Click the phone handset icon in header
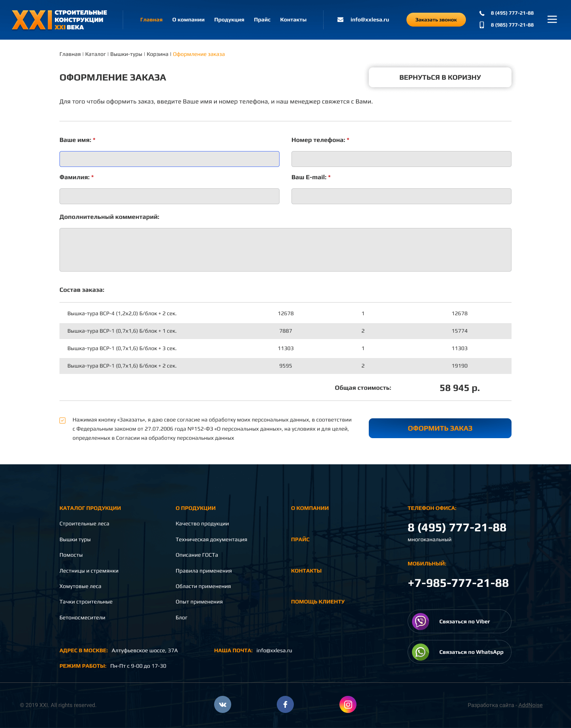The width and height of the screenshot is (571, 728). click(482, 13)
